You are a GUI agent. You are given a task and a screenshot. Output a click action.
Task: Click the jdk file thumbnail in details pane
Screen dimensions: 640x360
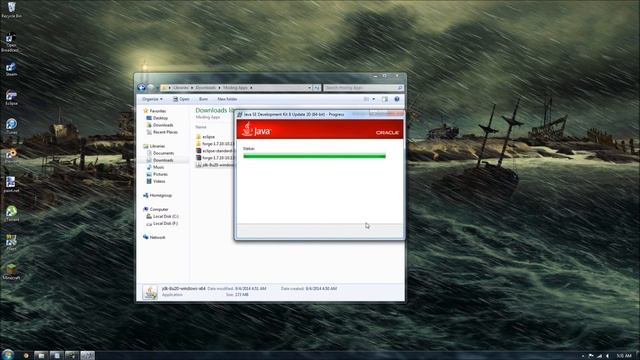(150, 292)
